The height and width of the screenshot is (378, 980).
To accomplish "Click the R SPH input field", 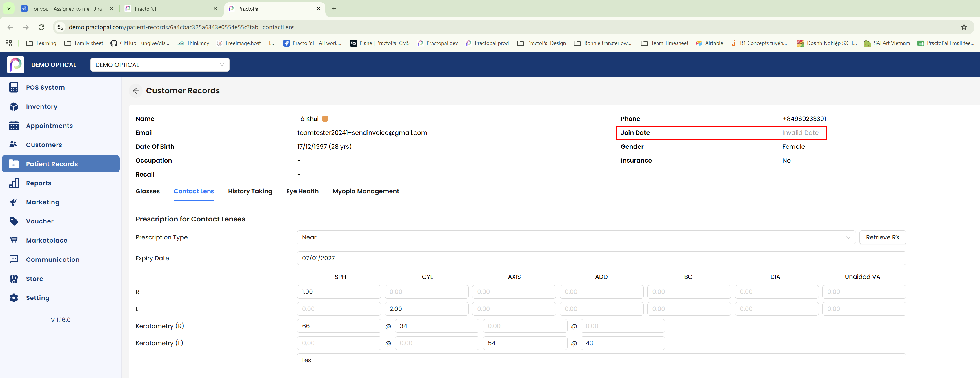I will [x=339, y=292].
